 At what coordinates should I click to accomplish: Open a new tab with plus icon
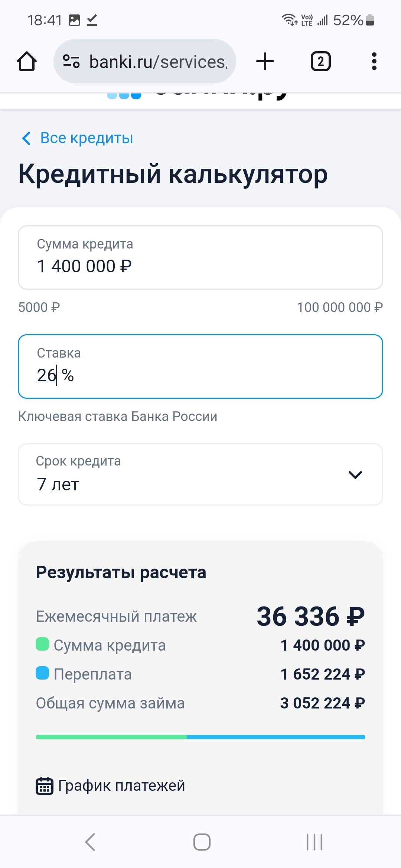pos(265,61)
